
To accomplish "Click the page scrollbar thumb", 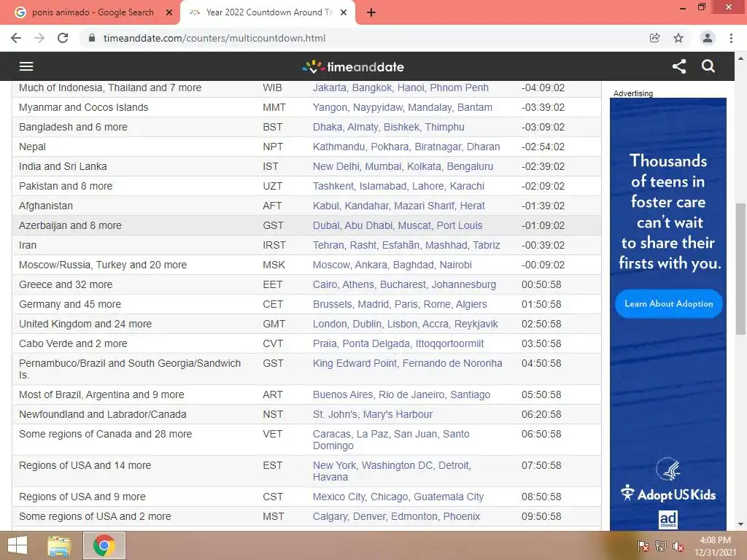I will point(740,269).
